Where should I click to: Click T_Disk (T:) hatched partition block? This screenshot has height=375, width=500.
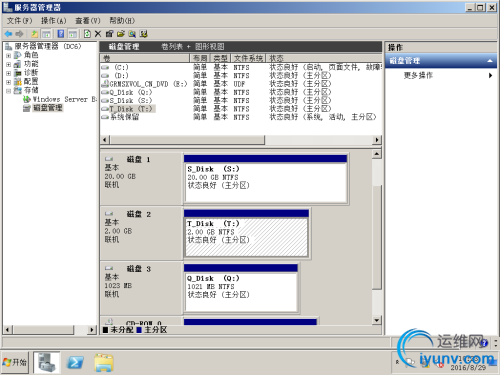coord(246,234)
